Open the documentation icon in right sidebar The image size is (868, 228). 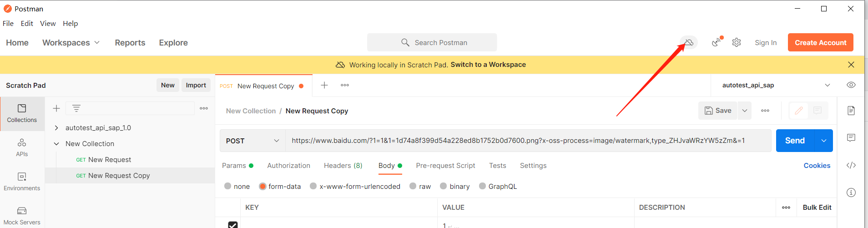coord(851,111)
